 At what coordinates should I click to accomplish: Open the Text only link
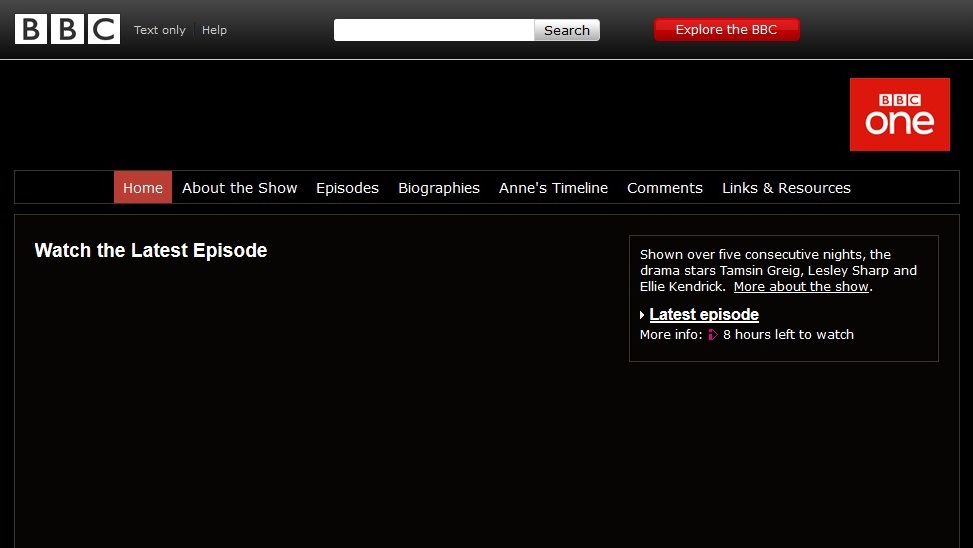point(159,30)
